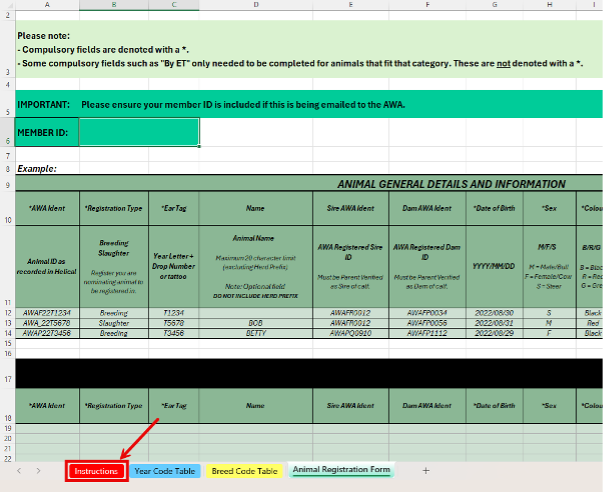Add a new sheet with plus button
Screen dimensions: 604x492
[426, 470]
